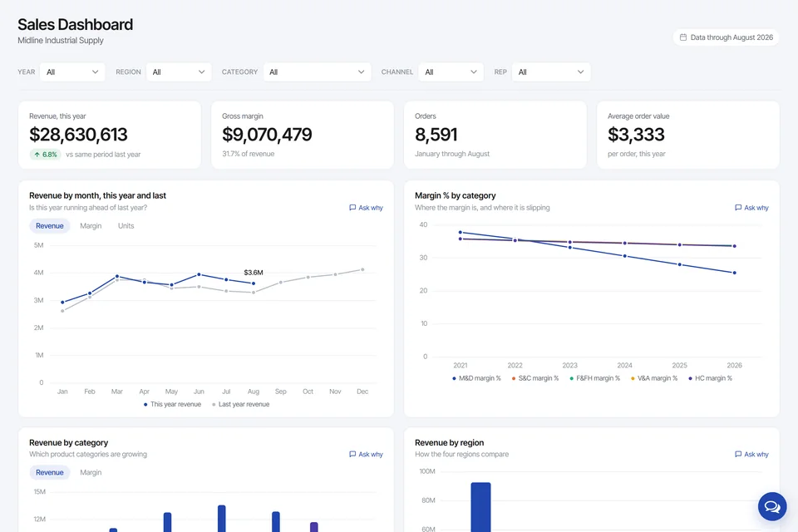The image size is (798, 532).
Task: Open the Year filter dropdown
Action: (x=72, y=71)
